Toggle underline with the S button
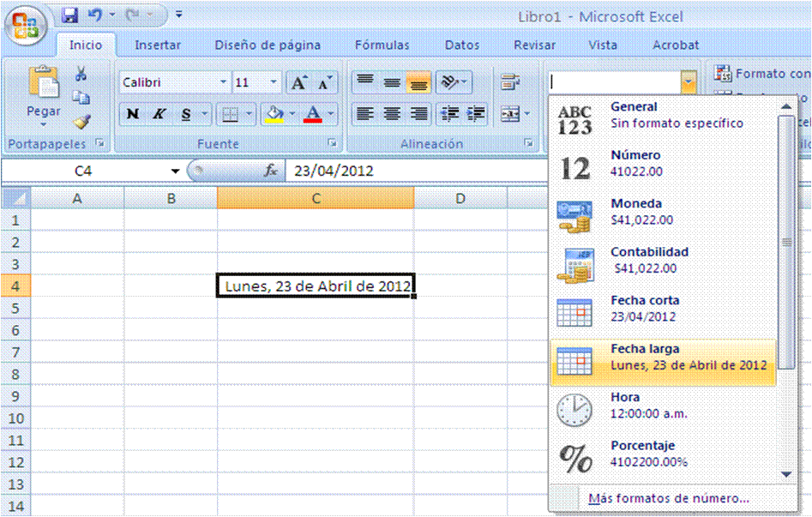The image size is (812, 517). tap(185, 114)
